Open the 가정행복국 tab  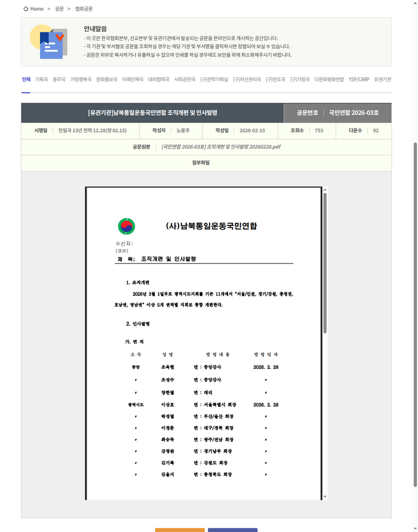tap(81, 80)
